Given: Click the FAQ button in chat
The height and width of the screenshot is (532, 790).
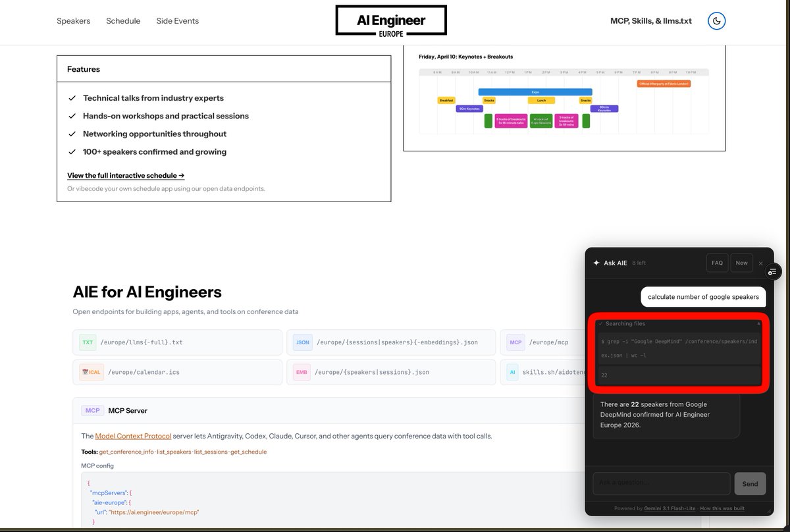Looking at the screenshot, I should (x=717, y=263).
